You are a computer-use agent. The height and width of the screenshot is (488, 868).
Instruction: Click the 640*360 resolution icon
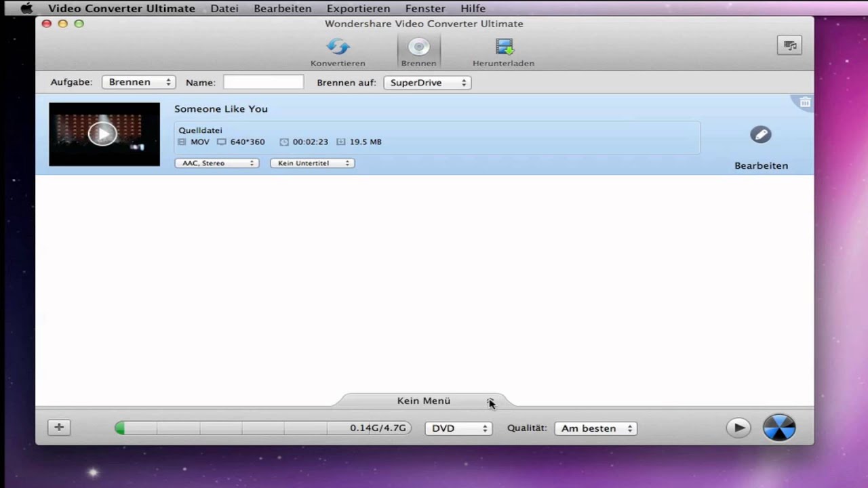[x=222, y=142]
